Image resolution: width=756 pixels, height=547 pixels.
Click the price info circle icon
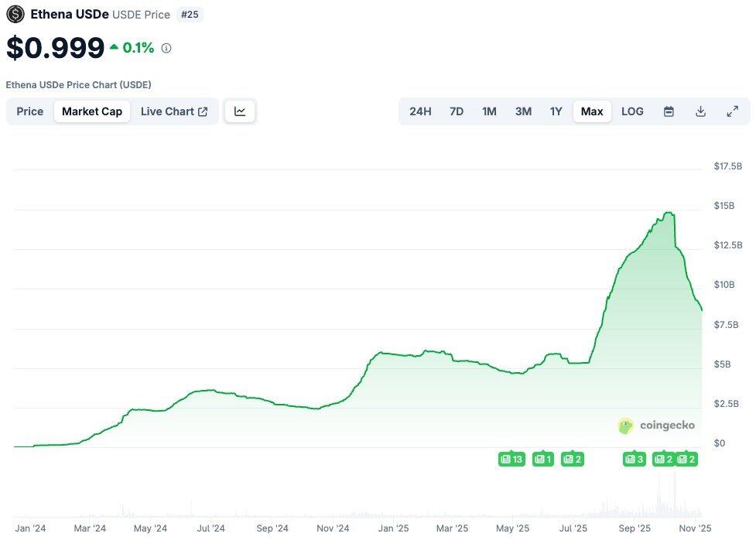click(166, 48)
